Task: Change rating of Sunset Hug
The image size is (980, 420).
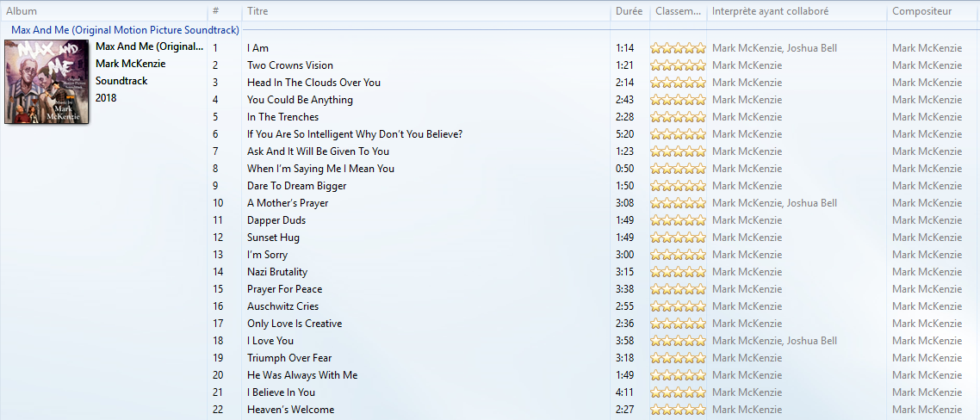Action: tap(678, 238)
